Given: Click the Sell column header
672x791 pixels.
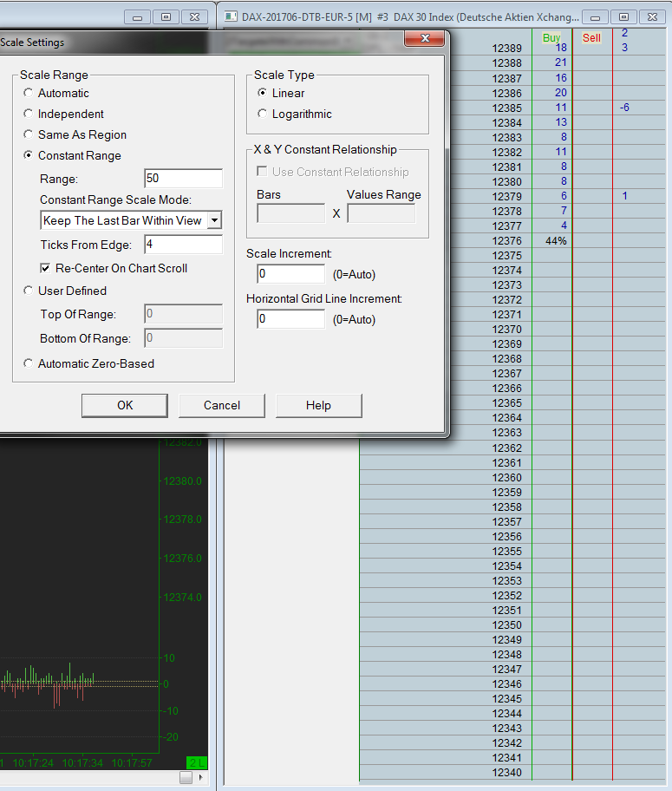Looking at the screenshot, I should coord(591,37).
